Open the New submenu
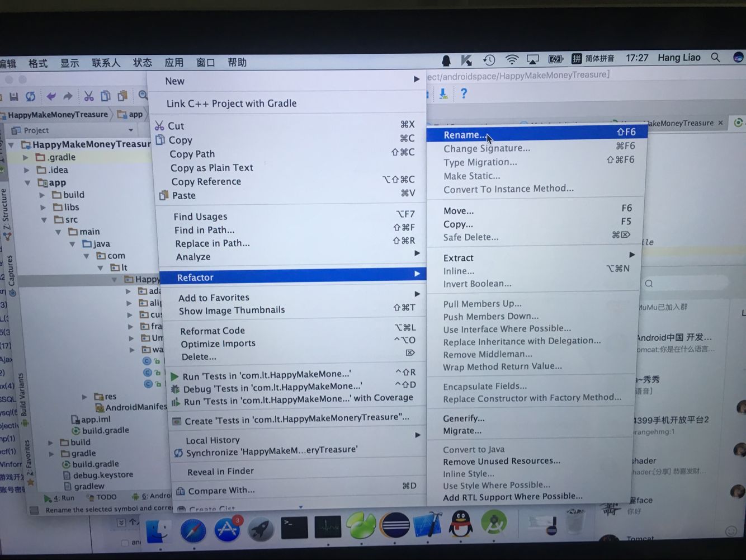The height and width of the screenshot is (560, 746). tap(287, 81)
